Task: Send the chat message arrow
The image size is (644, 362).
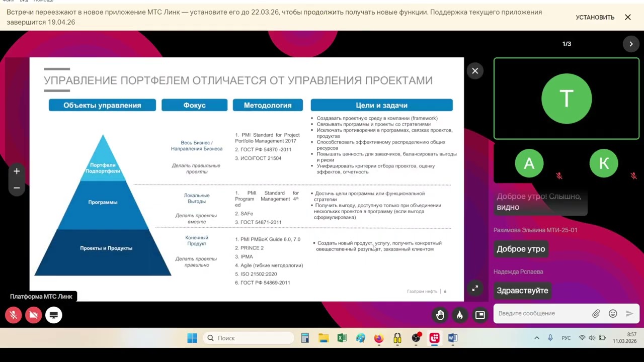Action: [x=629, y=313]
